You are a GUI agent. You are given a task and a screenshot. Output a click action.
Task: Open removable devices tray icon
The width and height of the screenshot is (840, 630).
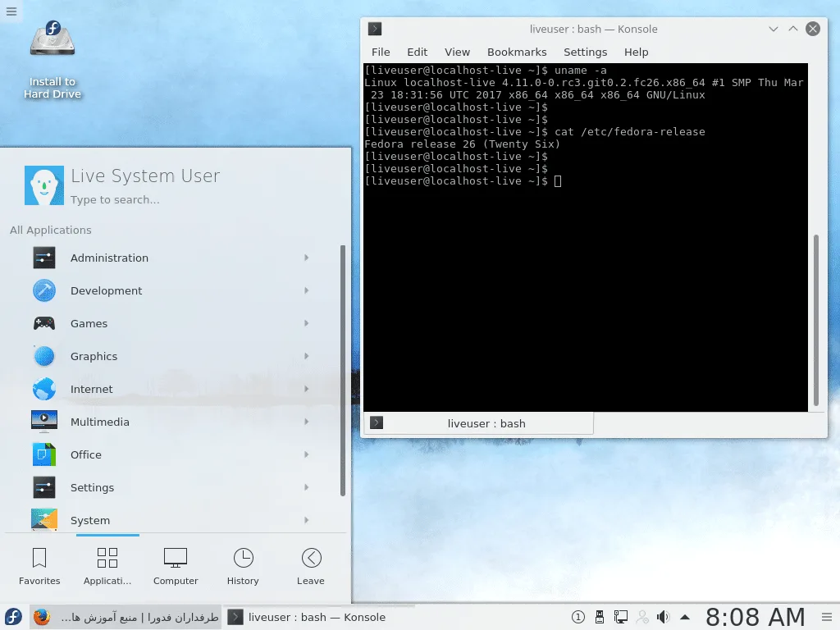click(x=600, y=617)
